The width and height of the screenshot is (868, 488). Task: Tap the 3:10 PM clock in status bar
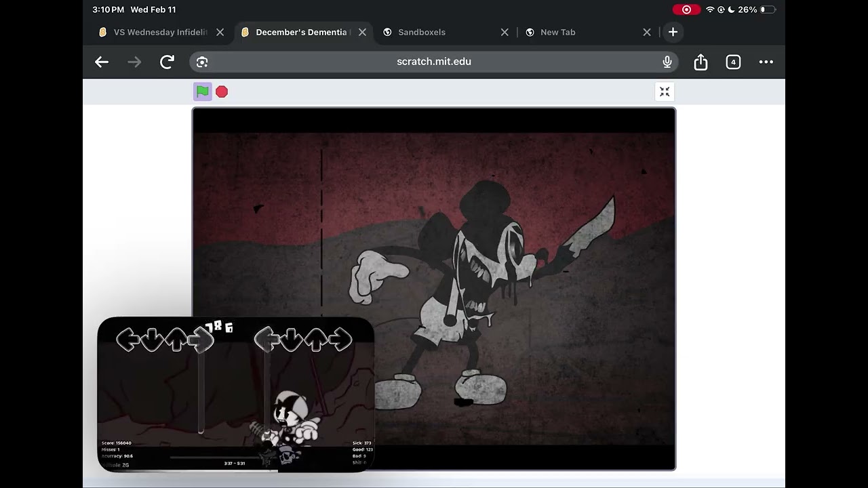coord(108,9)
